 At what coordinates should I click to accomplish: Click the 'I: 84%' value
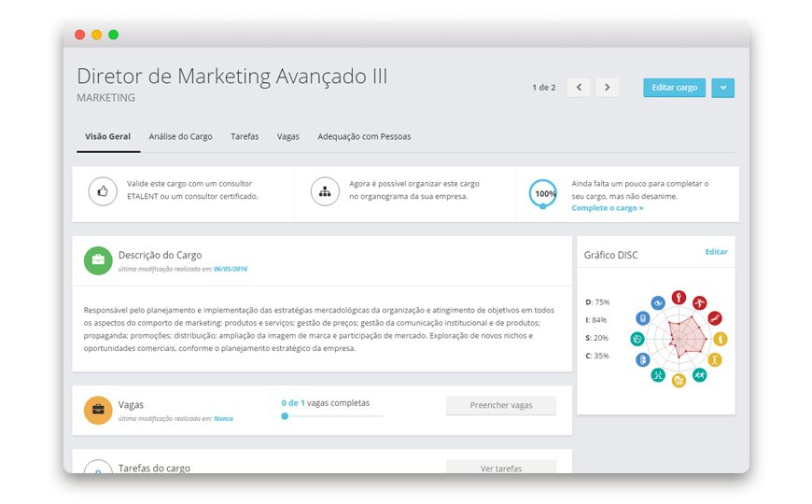596,320
